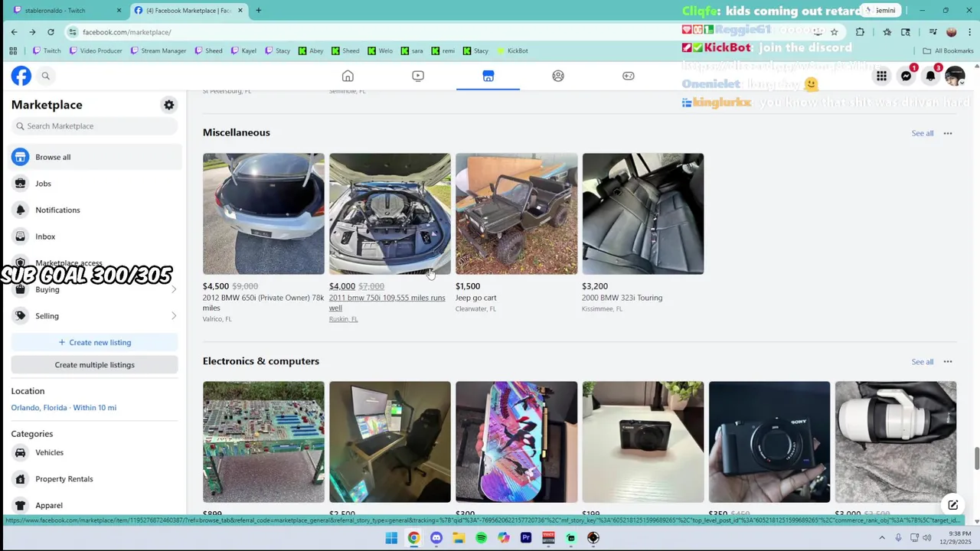This screenshot has height=551, width=980.
Task: Click Create multiple listings button
Action: tap(95, 365)
